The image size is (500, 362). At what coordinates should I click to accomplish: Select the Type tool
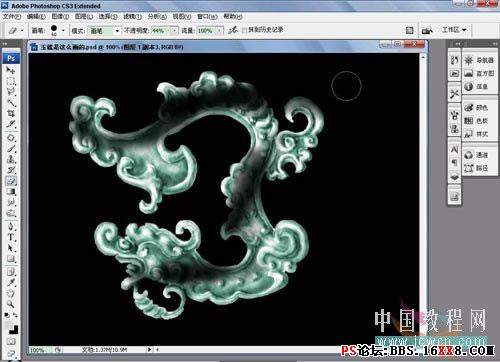[11, 237]
